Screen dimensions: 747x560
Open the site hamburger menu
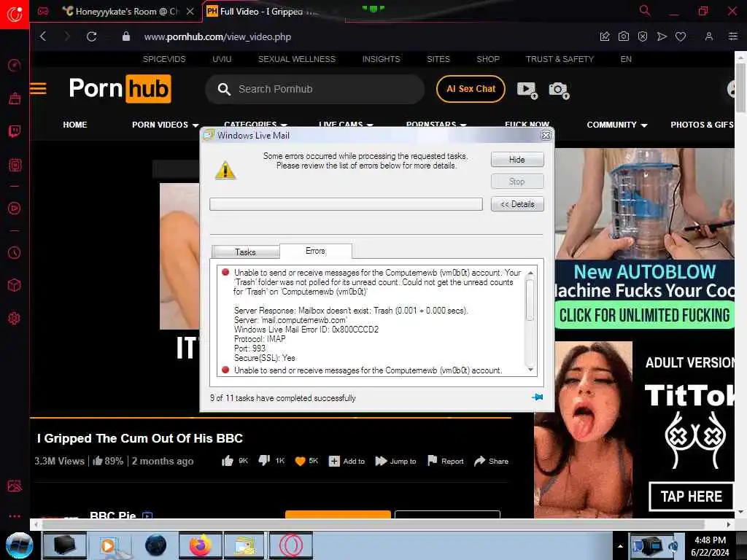pos(38,88)
